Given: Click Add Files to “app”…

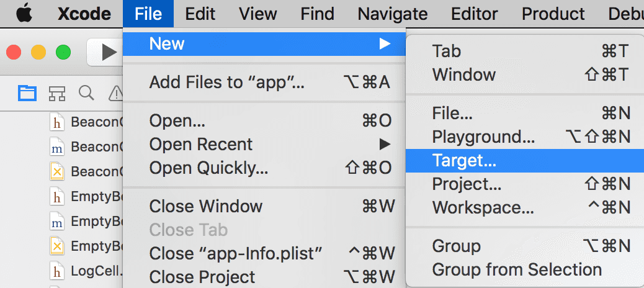Looking at the screenshot, I should 227,82.
